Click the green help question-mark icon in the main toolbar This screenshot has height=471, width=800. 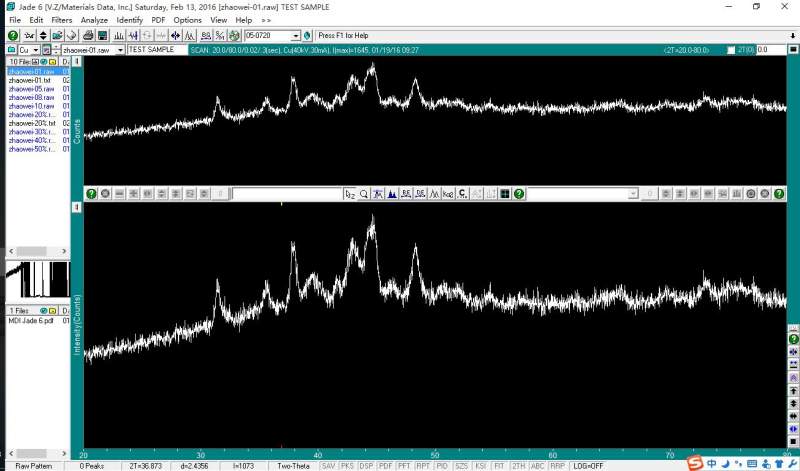pos(13,36)
